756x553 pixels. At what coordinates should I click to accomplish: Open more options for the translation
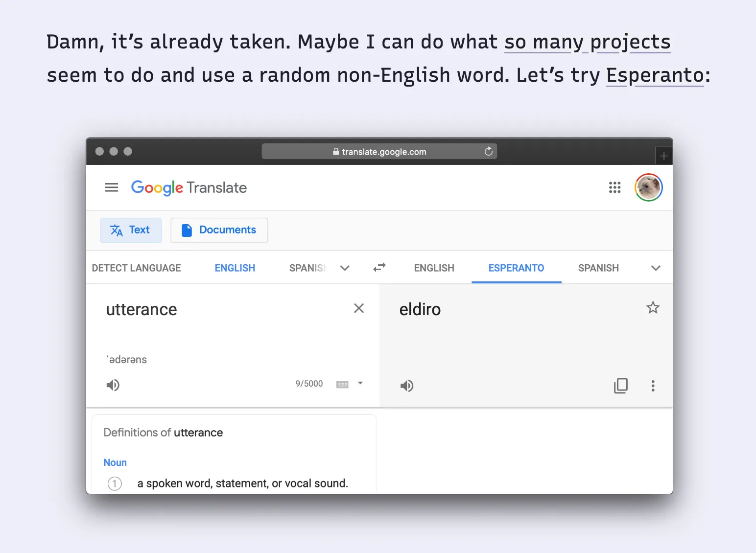[653, 386]
